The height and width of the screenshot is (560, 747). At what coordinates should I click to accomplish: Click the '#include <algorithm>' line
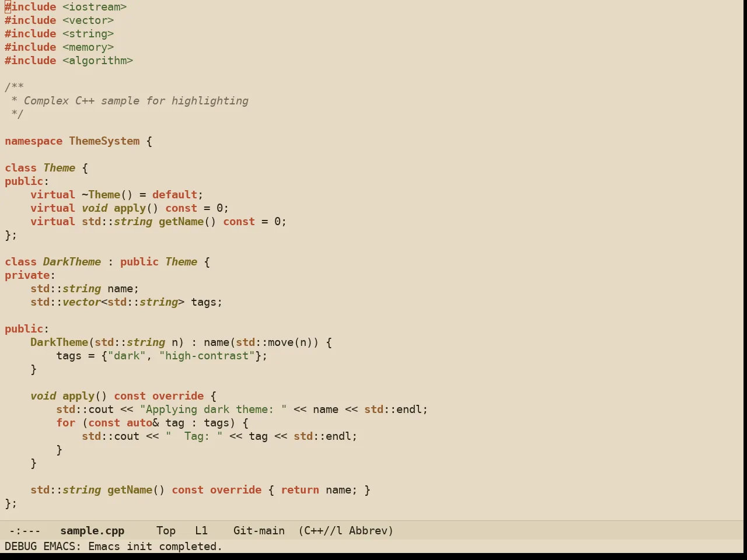(x=69, y=61)
